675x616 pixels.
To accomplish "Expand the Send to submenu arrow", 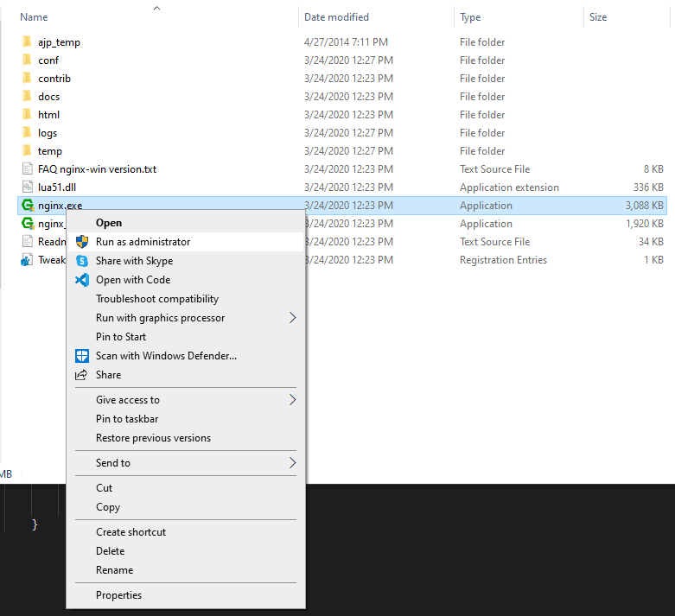I will coord(292,463).
